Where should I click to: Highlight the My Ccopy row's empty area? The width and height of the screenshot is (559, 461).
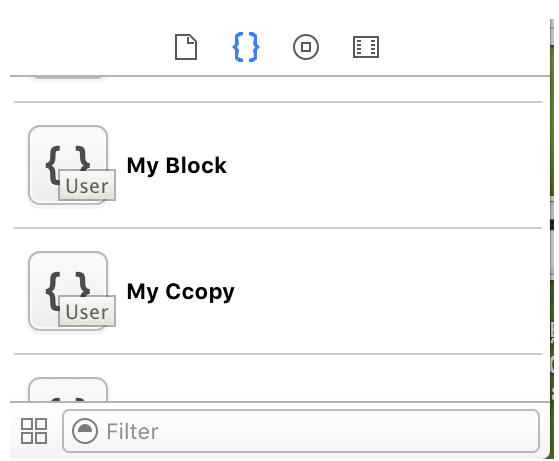(x=389, y=291)
